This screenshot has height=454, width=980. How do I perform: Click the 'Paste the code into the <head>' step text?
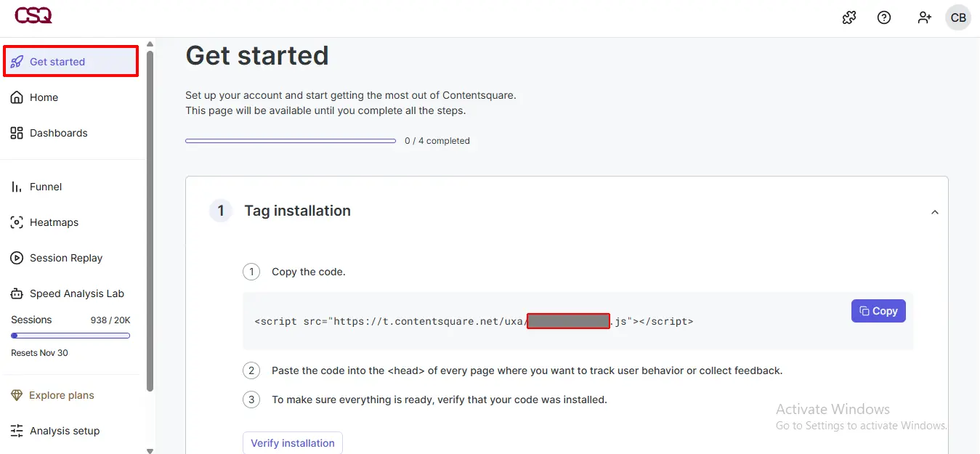[527, 370]
